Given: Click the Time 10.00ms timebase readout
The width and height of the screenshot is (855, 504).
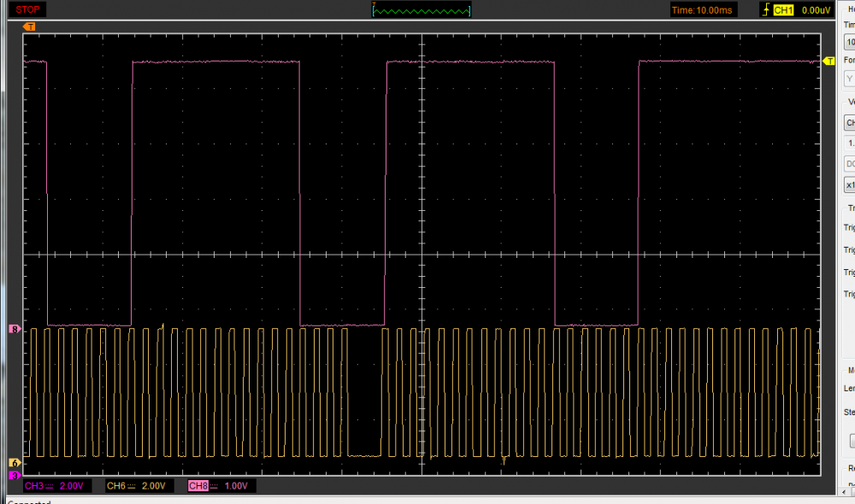Looking at the screenshot, I should click(702, 10).
